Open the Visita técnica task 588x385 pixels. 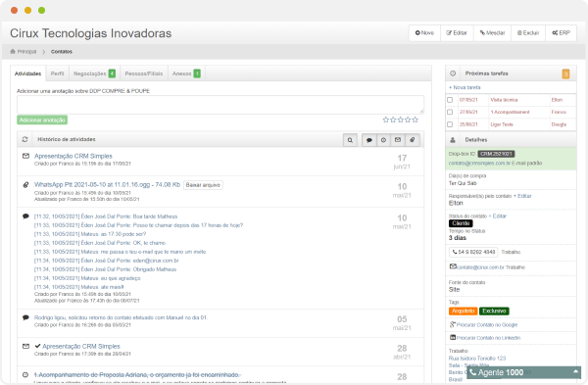coord(504,100)
